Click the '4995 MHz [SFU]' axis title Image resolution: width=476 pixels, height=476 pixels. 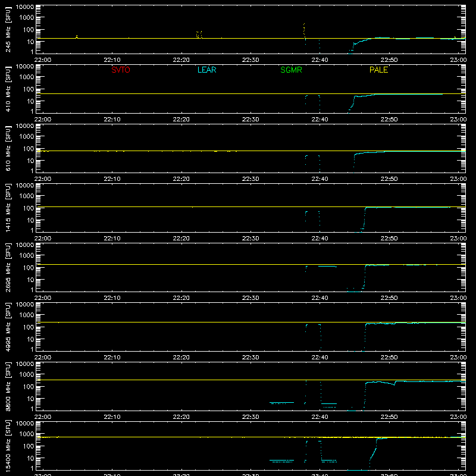pyautogui.click(x=8, y=327)
